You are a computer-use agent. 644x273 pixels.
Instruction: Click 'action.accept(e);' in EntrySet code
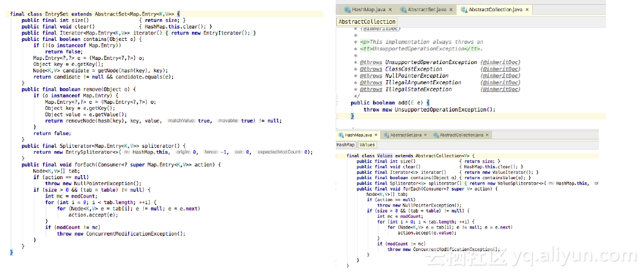click(x=93, y=215)
